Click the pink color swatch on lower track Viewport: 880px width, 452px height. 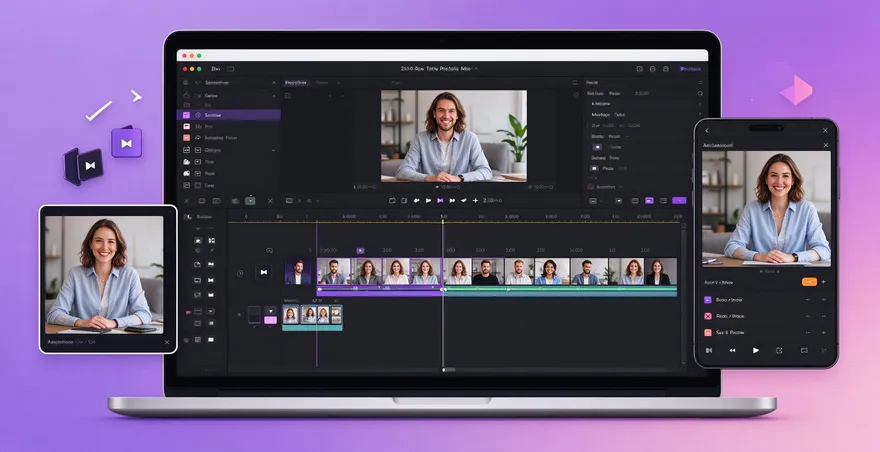(271, 320)
